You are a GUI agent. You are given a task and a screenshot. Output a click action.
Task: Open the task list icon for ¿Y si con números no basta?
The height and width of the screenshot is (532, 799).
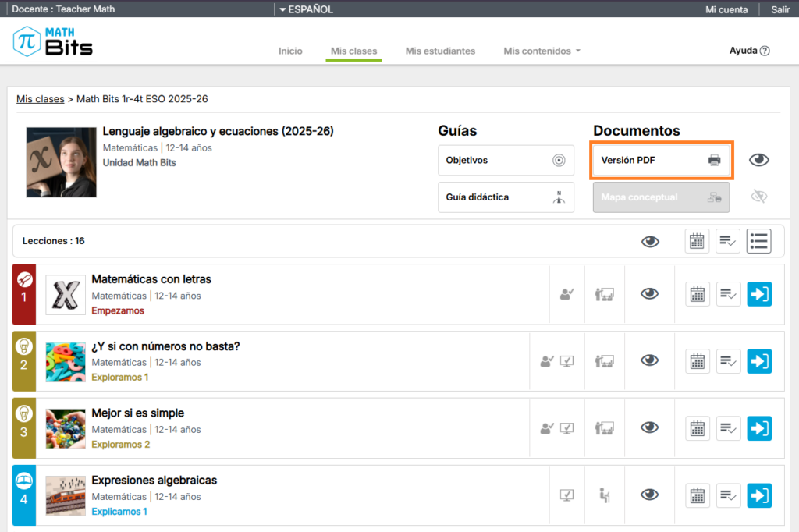727,360
